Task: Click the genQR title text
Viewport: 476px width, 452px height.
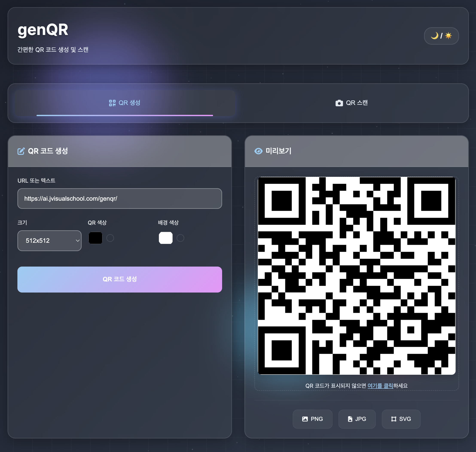Action: [43, 30]
